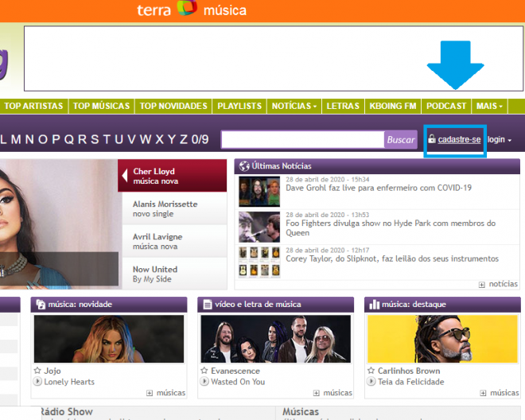525x420 pixels.
Task: Favorite Jojo with the star icon
Action: 37,371
